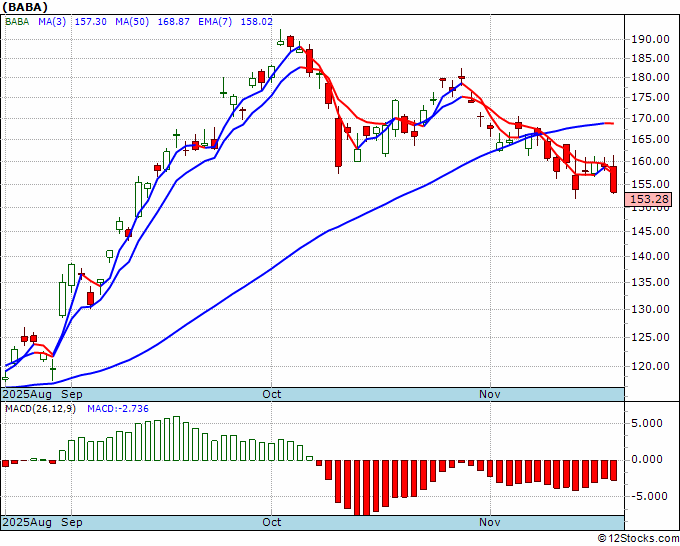Viewport: 680px width, 546px height.
Task: Click the MA(3) value 157.30
Action: click(x=91, y=21)
